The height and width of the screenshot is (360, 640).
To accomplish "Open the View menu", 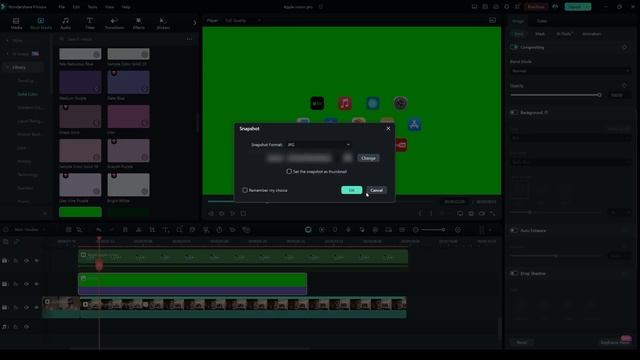I will click(x=109, y=7).
